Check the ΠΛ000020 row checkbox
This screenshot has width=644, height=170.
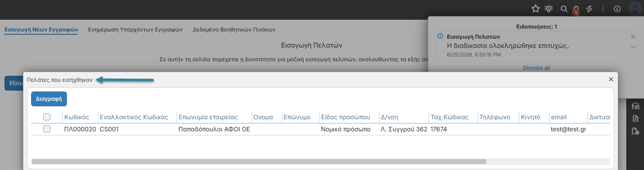tap(47, 129)
